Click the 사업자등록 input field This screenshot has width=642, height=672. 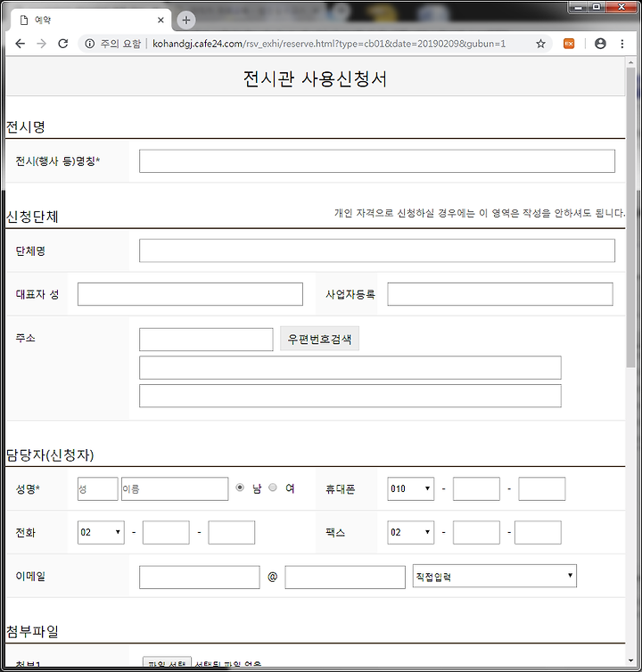click(500, 294)
